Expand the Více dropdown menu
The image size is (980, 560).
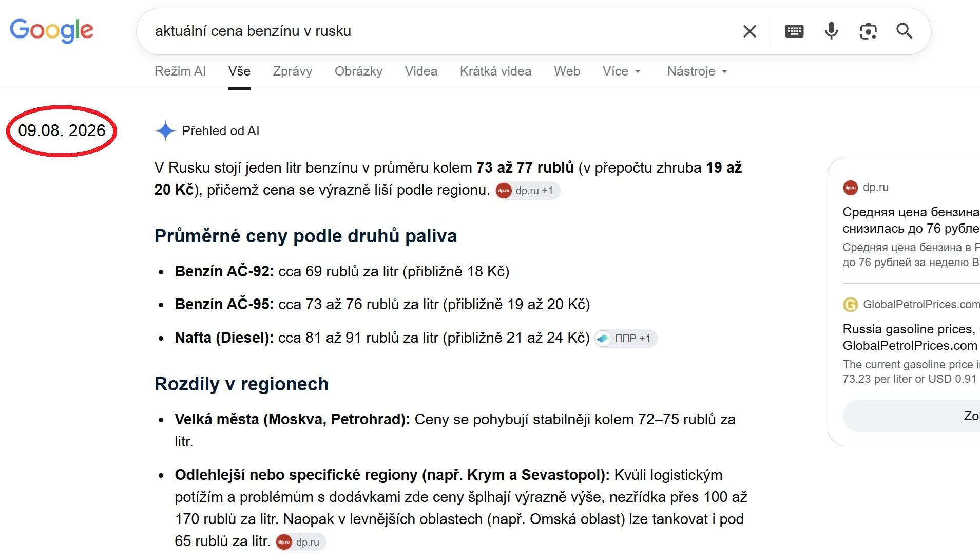click(x=622, y=71)
